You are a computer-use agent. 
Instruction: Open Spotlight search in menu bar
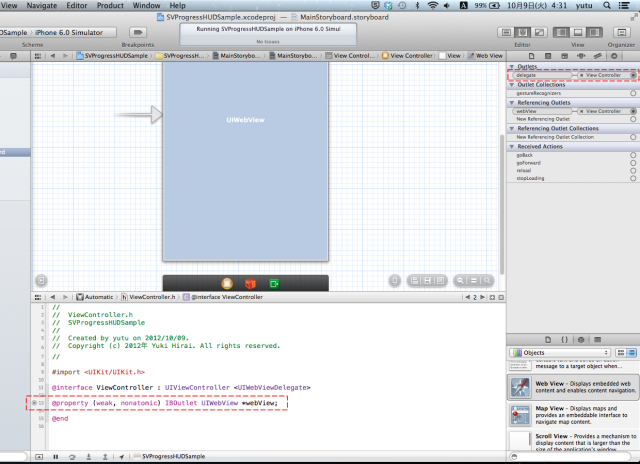pos(607,5)
